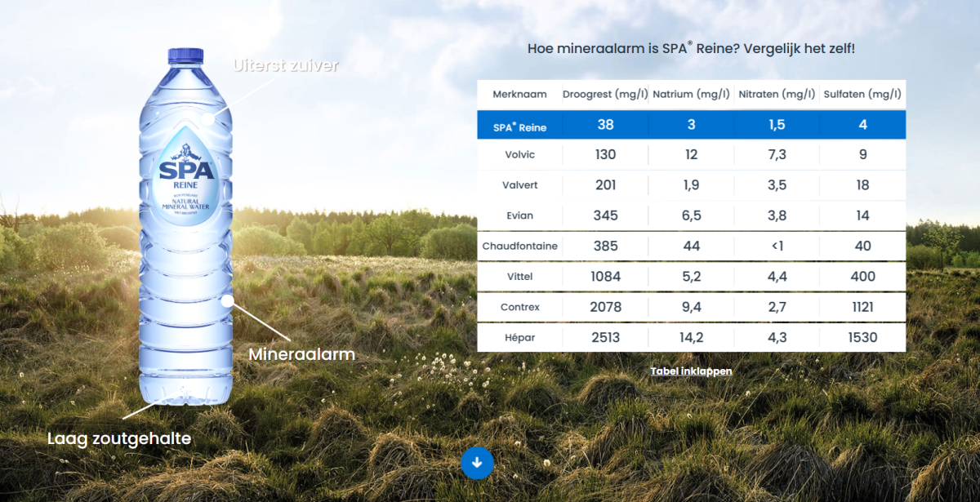Image resolution: width=980 pixels, height=502 pixels.
Task: Click the Sulfaten (mg/l) column header
Action: coord(862,95)
